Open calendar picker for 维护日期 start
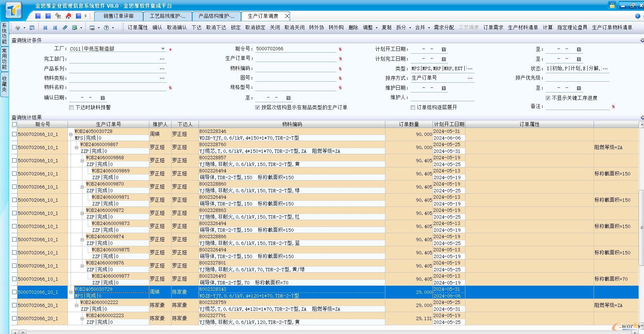Screen dimensions: 644x334 (x=444, y=88)
